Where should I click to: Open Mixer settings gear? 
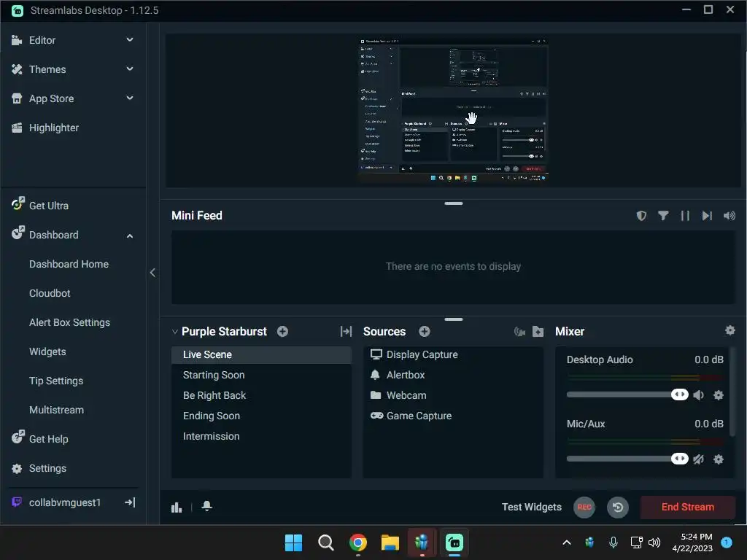click(729, 330)
